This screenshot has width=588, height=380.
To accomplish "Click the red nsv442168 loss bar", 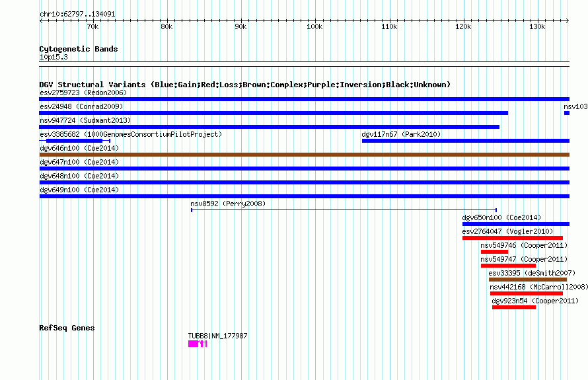I will [x=527, y=293].
